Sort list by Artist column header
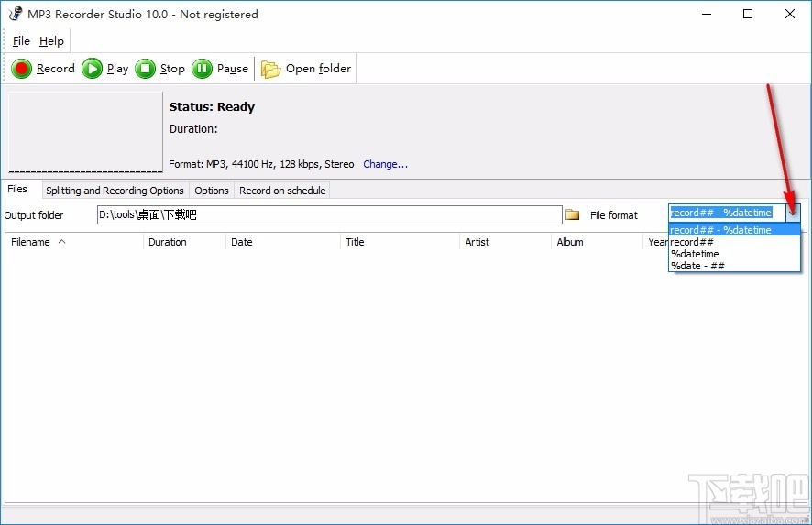 tap(505, 242)
